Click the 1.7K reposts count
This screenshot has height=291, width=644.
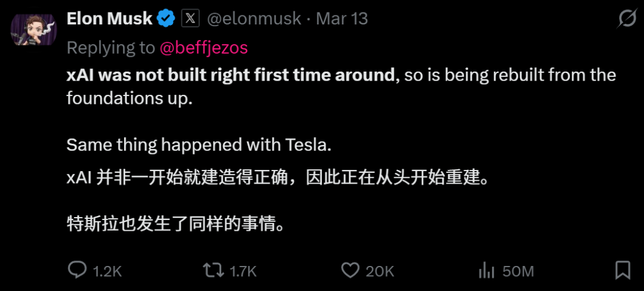(x=243, y=272)
